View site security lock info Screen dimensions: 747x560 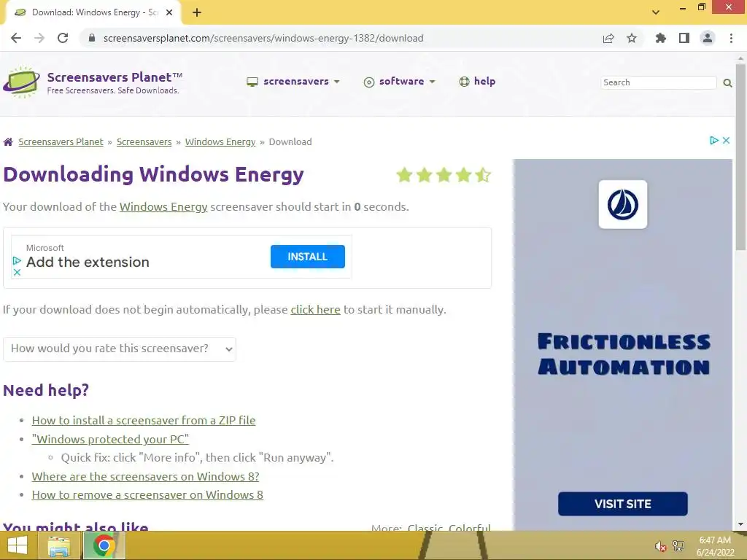click(x=93, y=38)
